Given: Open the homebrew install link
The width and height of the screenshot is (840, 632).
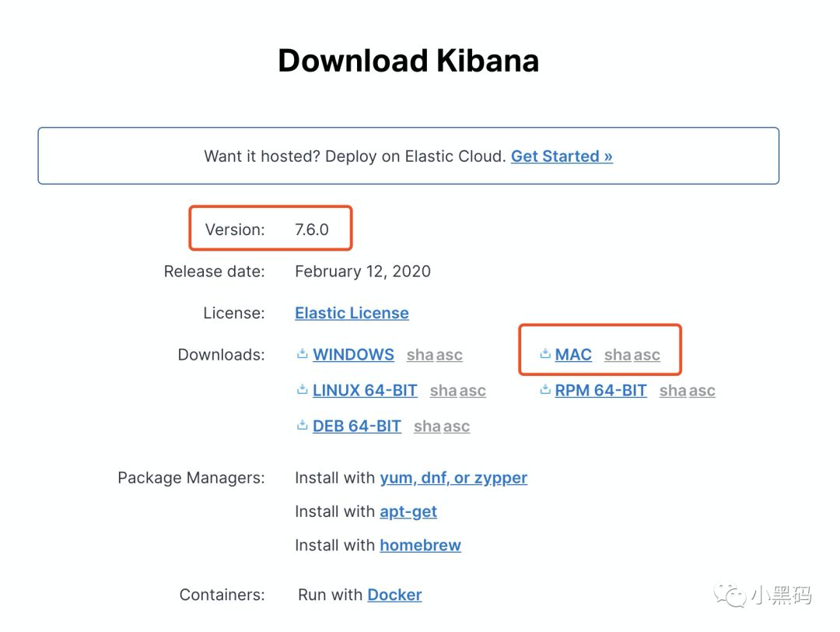Looking at the screenshot, I should 420,546.
